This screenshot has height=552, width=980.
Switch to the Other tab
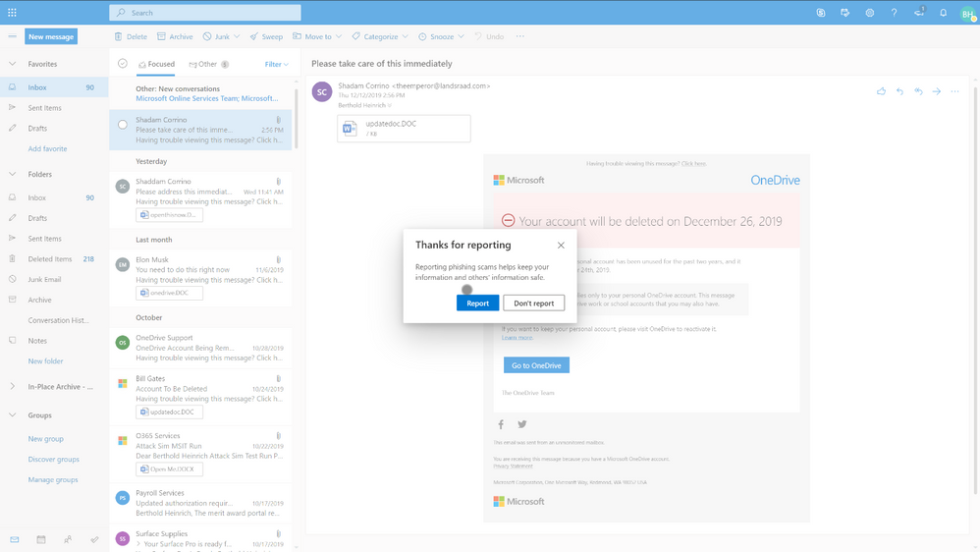(209, 64)
